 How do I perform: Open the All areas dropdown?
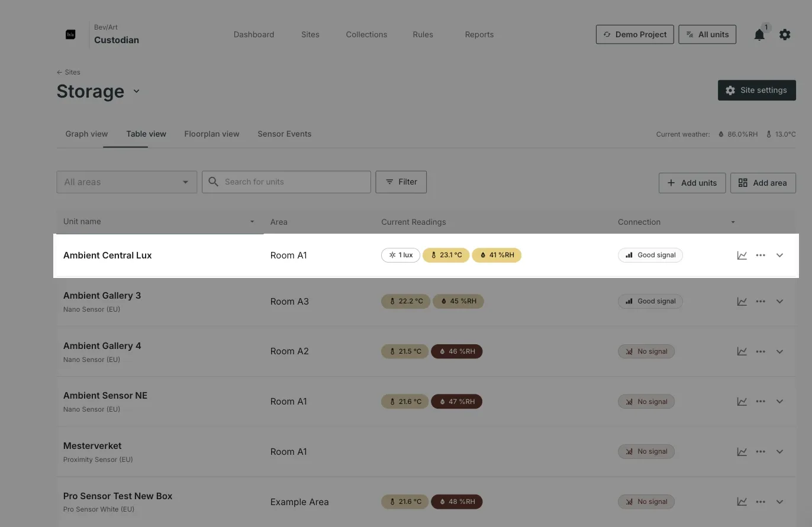pos(127,182)
